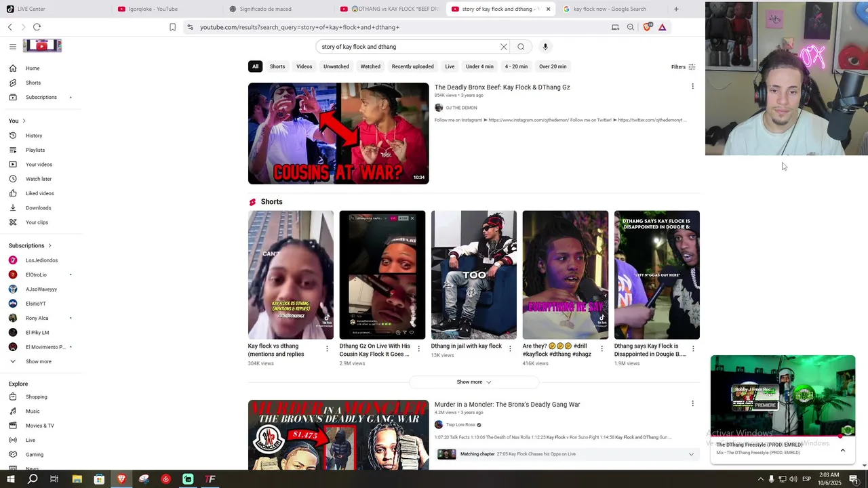This screenshot has height=488, width=868.
Task: Select the Under 4 min chip
Action: point(479,66)
